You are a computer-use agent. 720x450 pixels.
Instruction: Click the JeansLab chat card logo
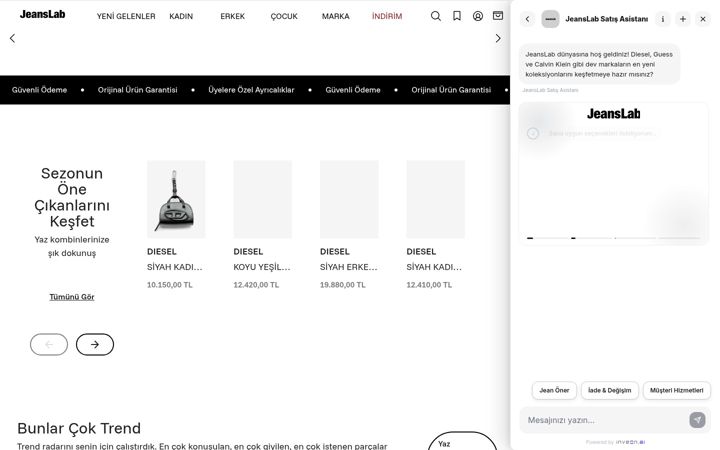point(613,113)
